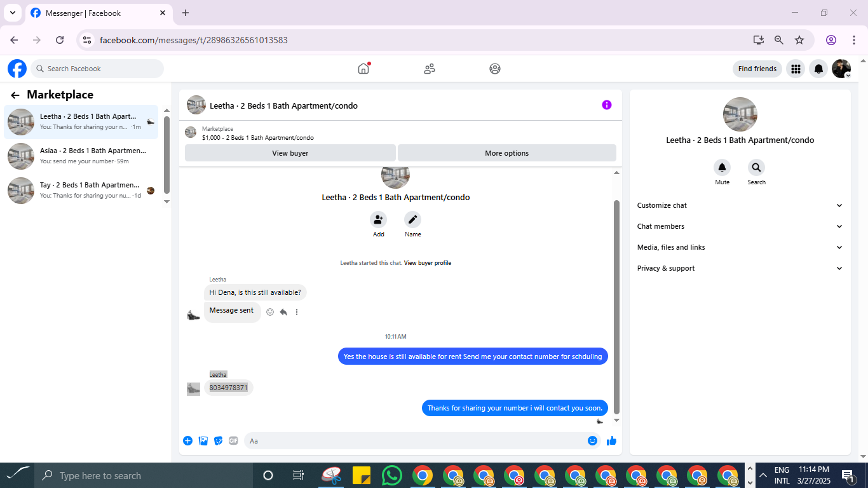The image size is (868, 488).
Task: Expand the Media, files and links section
Action: click(740, 248)
